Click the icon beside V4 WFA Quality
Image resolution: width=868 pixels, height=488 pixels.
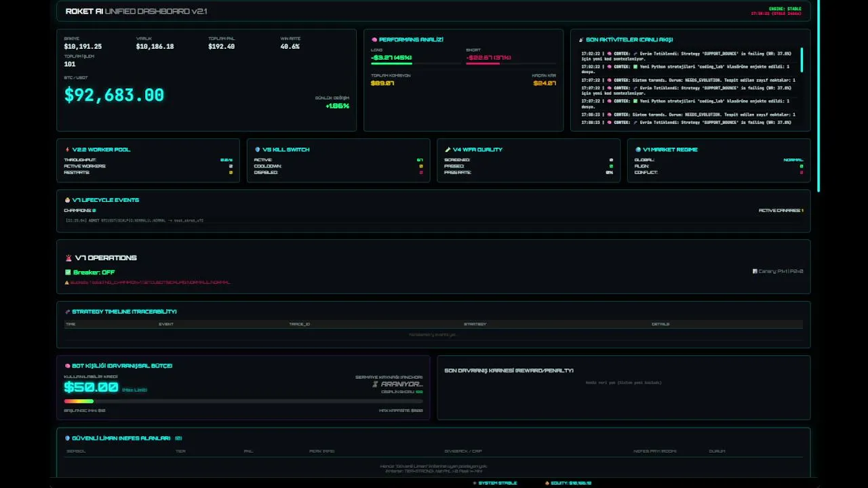(x=448, y=150)
